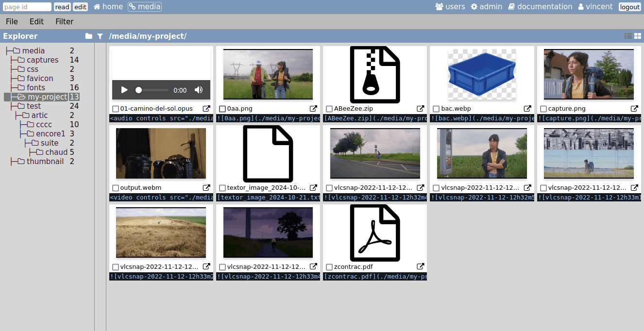Viewport: 644px width, 331px height.
Task: Mute the audio player volume icon
Action: pos(199,90)
